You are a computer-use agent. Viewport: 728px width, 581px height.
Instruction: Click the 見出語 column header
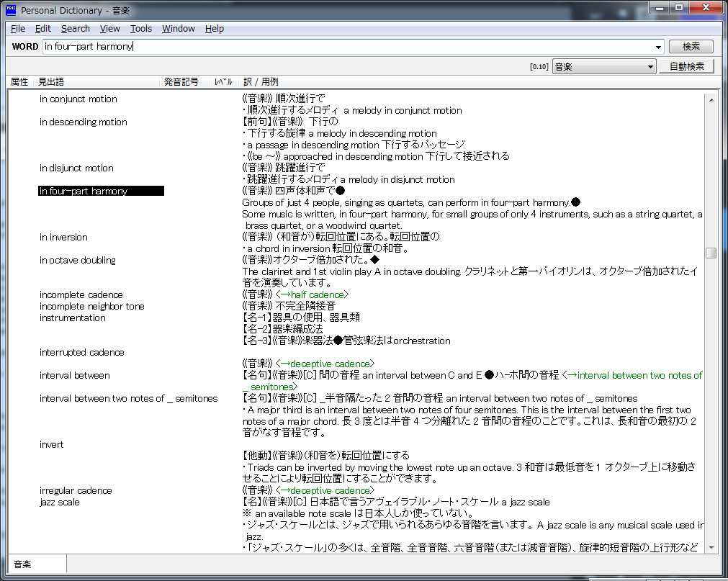pyautogui.click(x=51, y=82)
